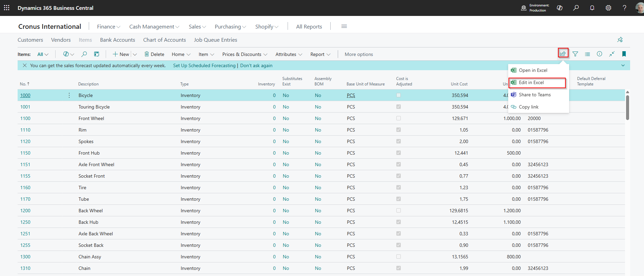The image size is (644, 276).
Task: Toggle Cost is Adjusted for Front Wheel
Action: [x=398, y=118]
